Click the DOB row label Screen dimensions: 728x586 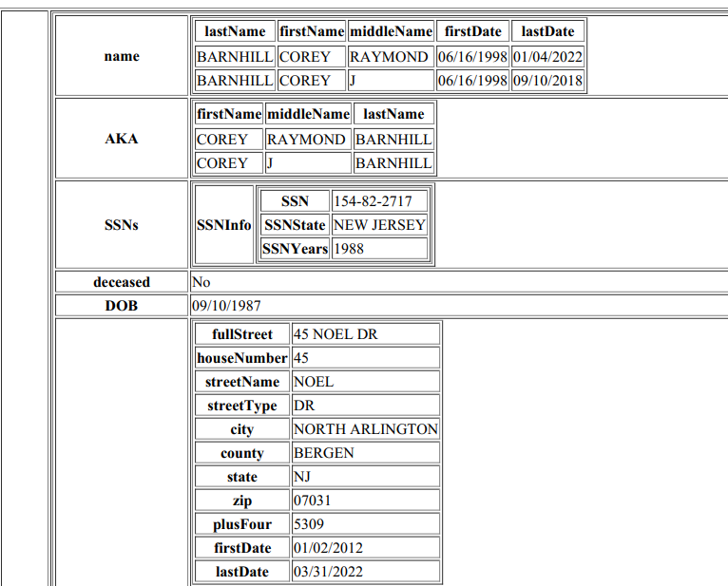click(122, 306)
